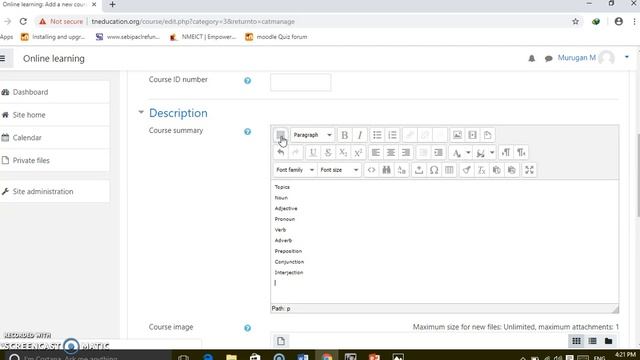Apply the background highlight color
This screenshot has height=360, width=640.
point(480,153)
